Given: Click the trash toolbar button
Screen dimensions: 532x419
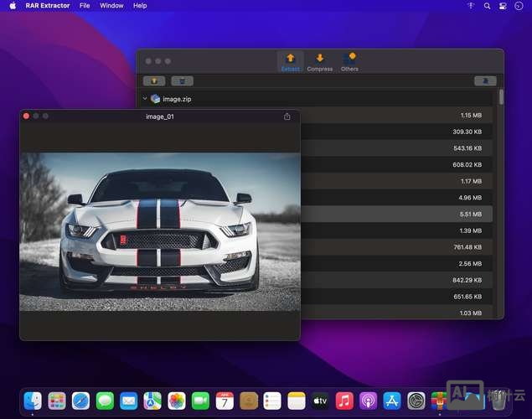Looking at the screenshot, I should (182, 81).
